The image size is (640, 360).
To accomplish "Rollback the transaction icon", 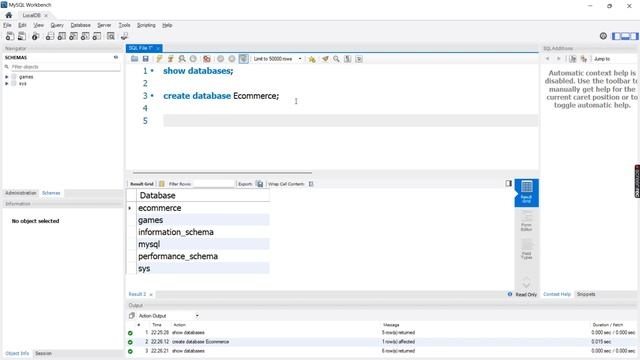I will coord(232,59).
